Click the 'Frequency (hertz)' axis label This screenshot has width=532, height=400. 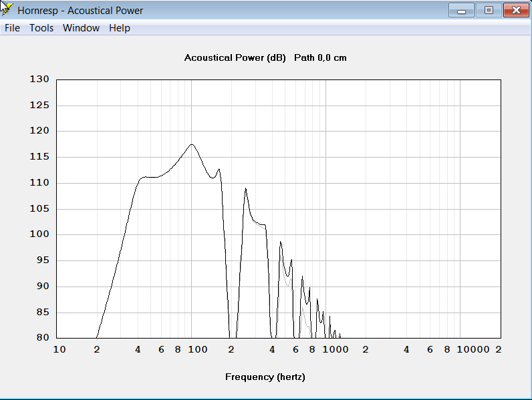(x=265, y=377)
